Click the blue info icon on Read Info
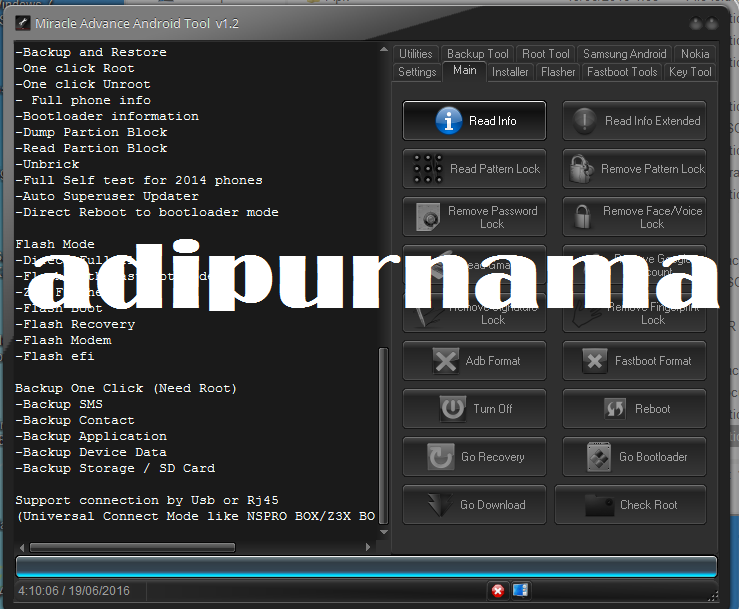This screenshot has width=739, height=609. (448, 121)
